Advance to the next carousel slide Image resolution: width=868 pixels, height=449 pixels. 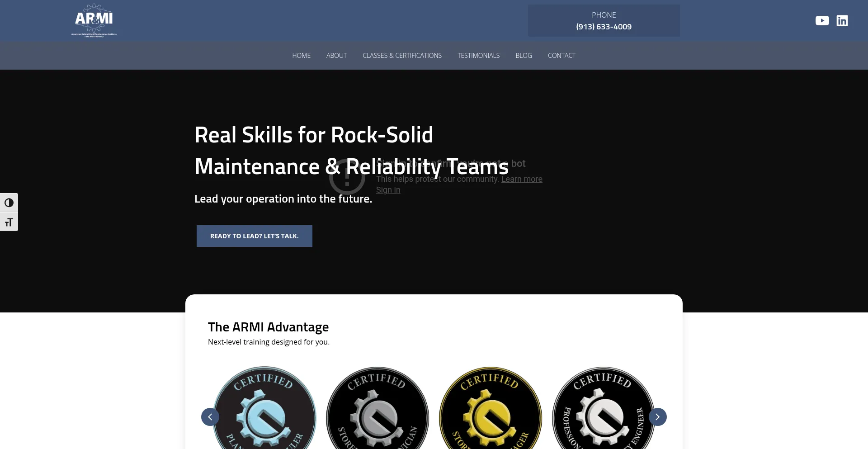click(658, 417)
